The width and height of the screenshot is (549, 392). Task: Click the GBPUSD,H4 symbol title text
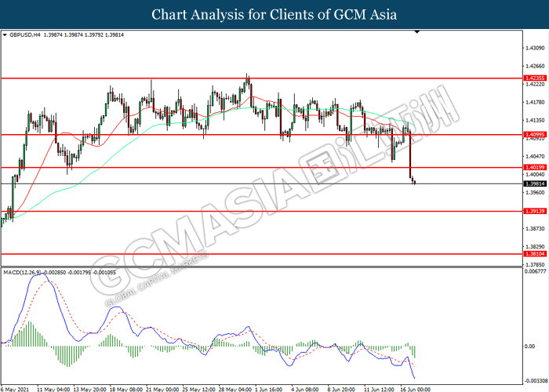[x=25, y=35]
